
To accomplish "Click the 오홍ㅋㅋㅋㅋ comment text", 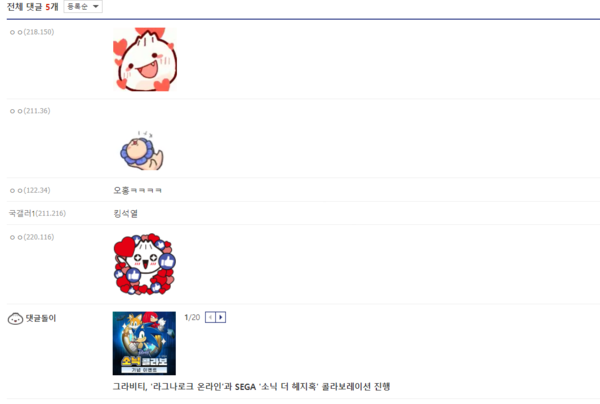I will (137, 190).
